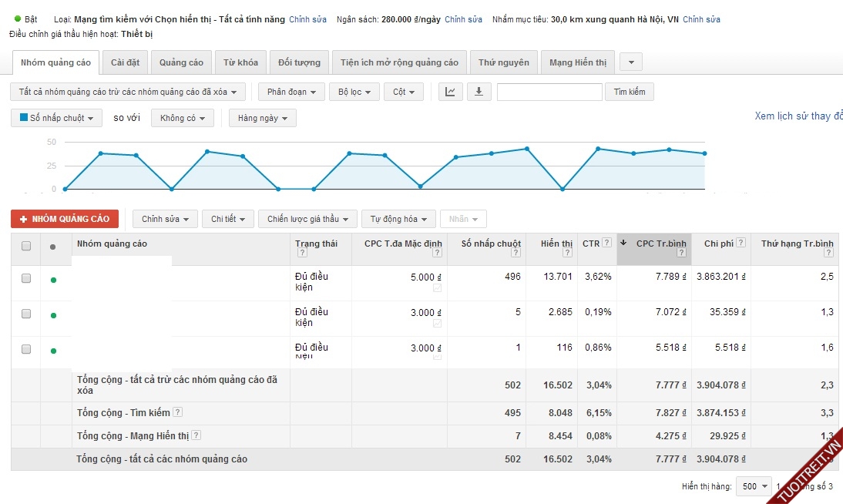Open the Chiến lược giá thầu dropdown

pos(307,220)
